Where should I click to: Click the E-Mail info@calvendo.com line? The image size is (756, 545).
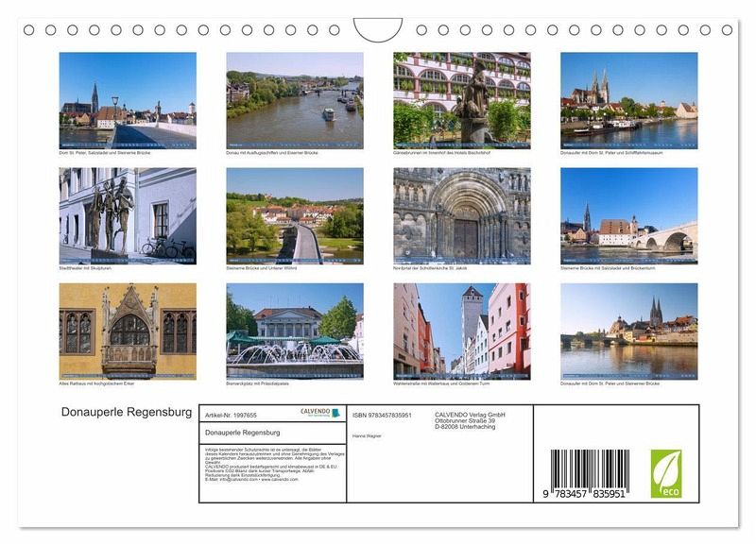251,480
